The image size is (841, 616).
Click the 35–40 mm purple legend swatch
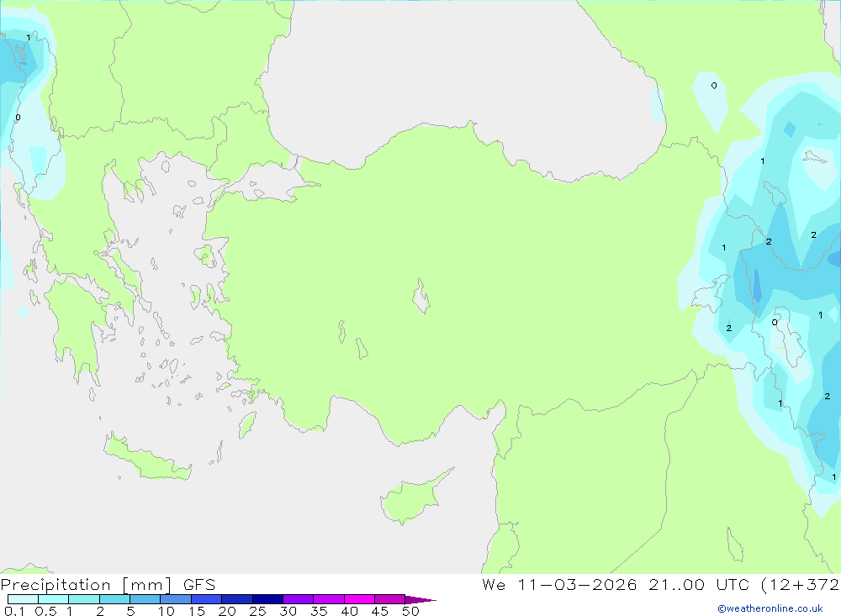329,599
